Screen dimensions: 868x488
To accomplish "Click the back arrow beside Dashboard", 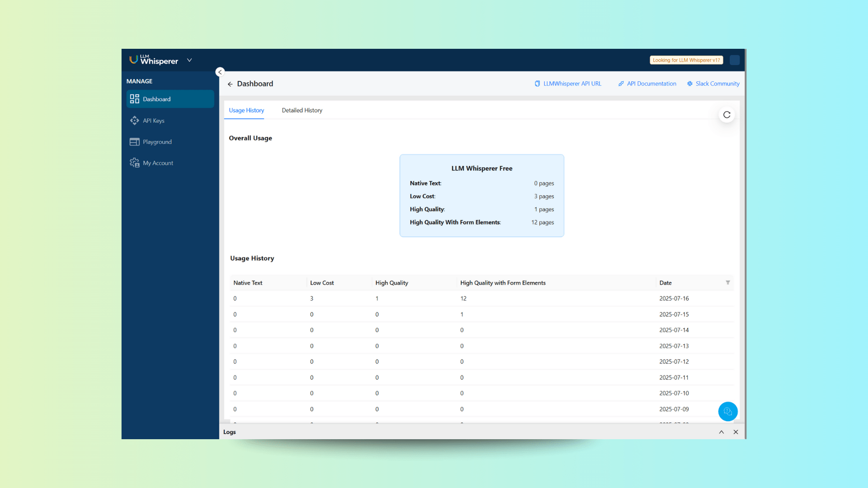I will pos(230,84).
